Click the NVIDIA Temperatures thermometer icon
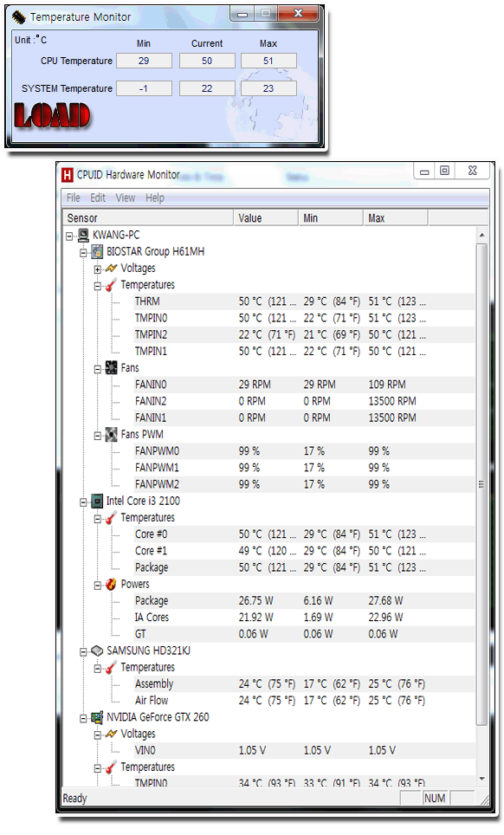The image size is (504, 835). pyautogui.click(x=111, y=767)
